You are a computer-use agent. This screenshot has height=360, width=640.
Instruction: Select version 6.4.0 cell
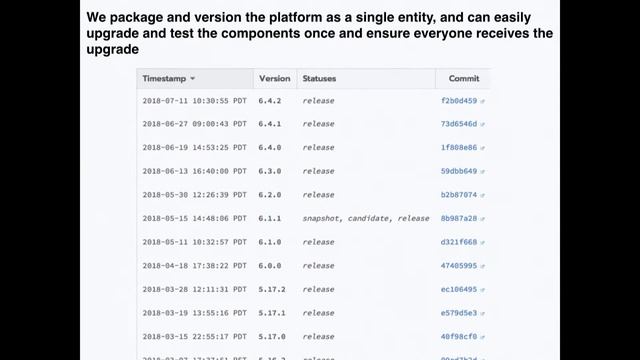point(270,147)
